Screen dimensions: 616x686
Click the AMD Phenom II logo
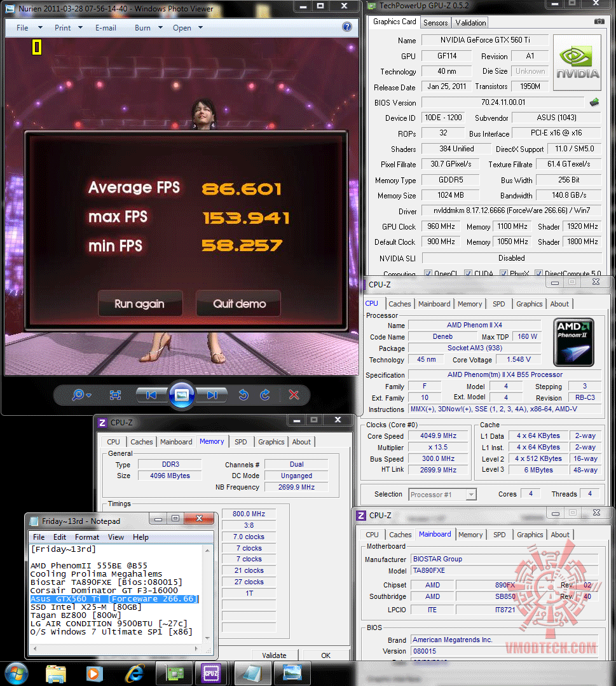pos(573,342)
